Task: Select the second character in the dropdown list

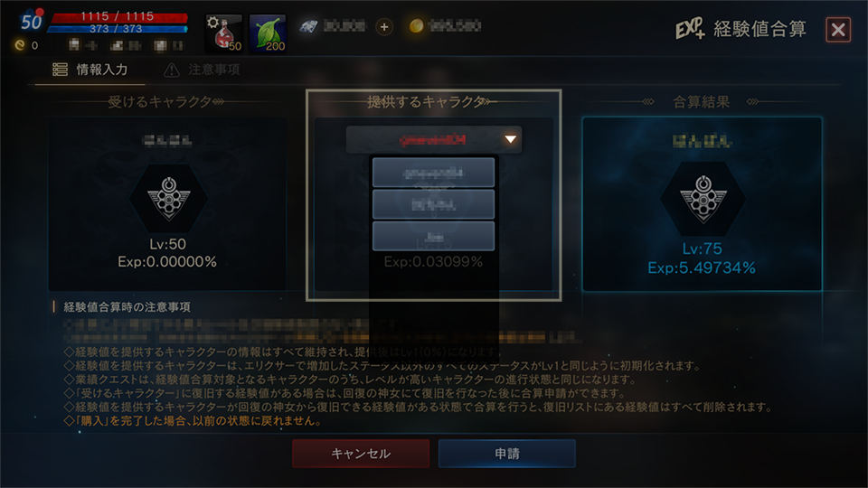Action: click(433, 205)
